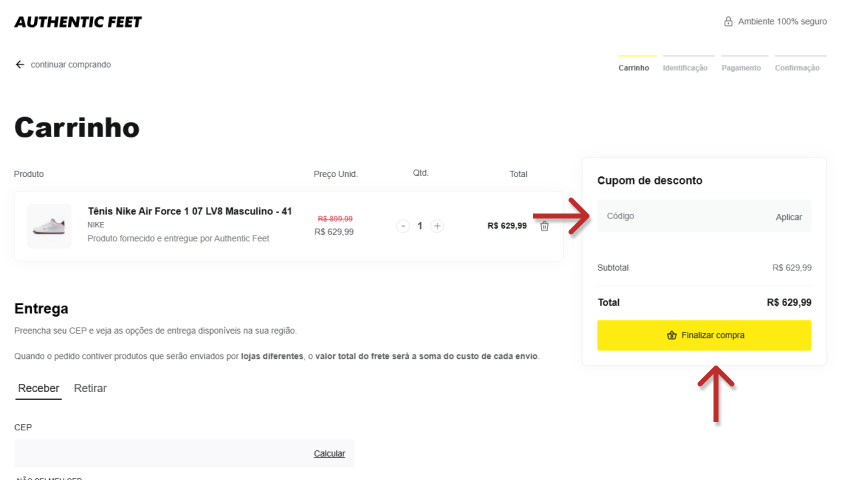
Task: Increase quantity with the plus button
Action: (x=437, y=226)
